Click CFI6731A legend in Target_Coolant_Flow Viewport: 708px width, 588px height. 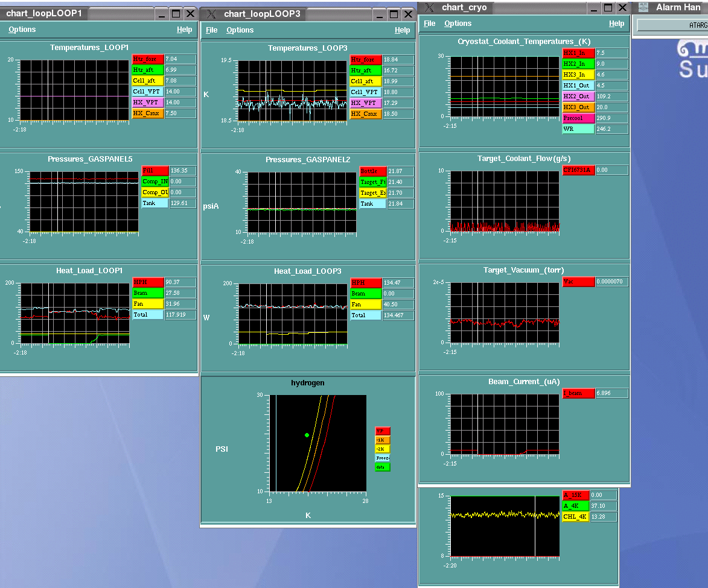coord(578,169)
